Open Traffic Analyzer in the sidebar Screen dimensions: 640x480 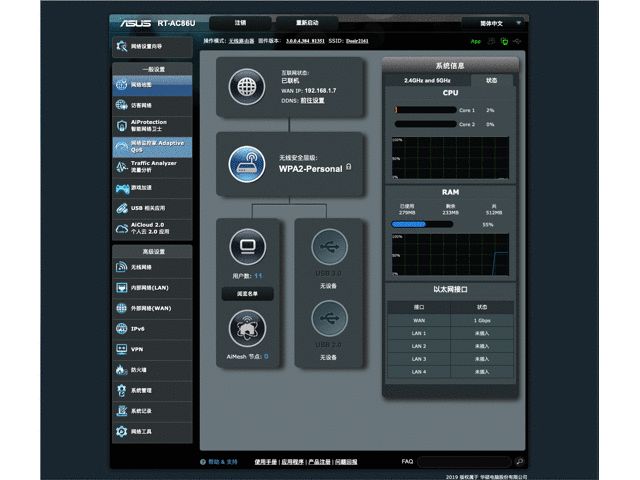point(152,167)
